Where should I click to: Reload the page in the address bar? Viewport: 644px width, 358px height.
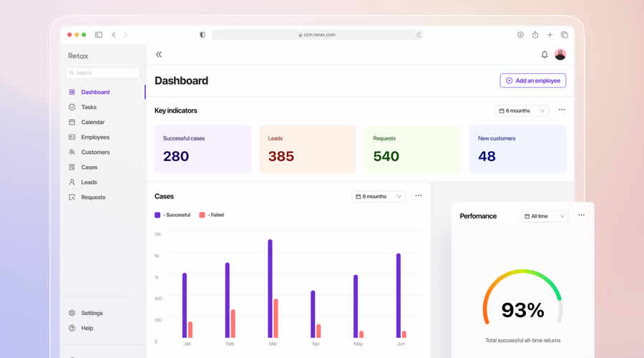click(x=419, y=34)
